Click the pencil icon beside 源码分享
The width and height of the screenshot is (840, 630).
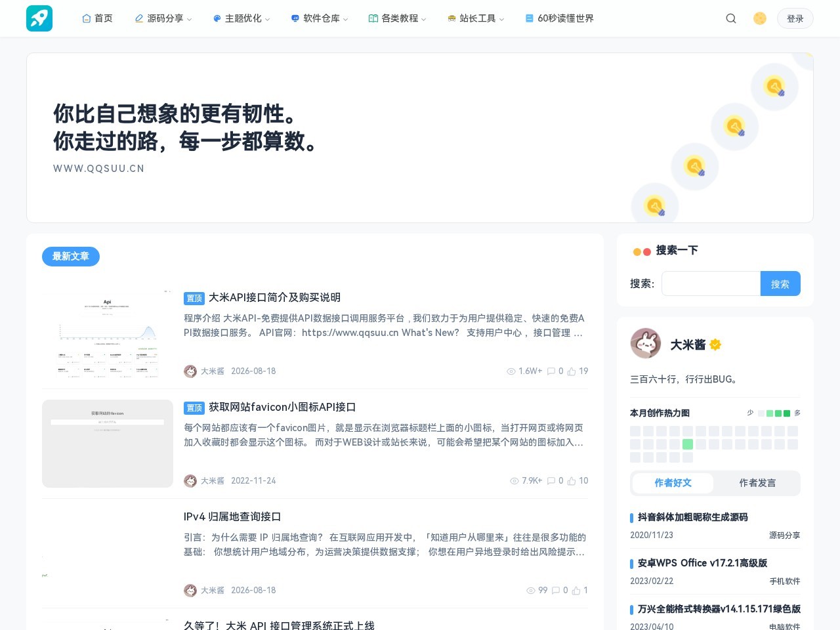pyautogui.click(x=138, y=18)
